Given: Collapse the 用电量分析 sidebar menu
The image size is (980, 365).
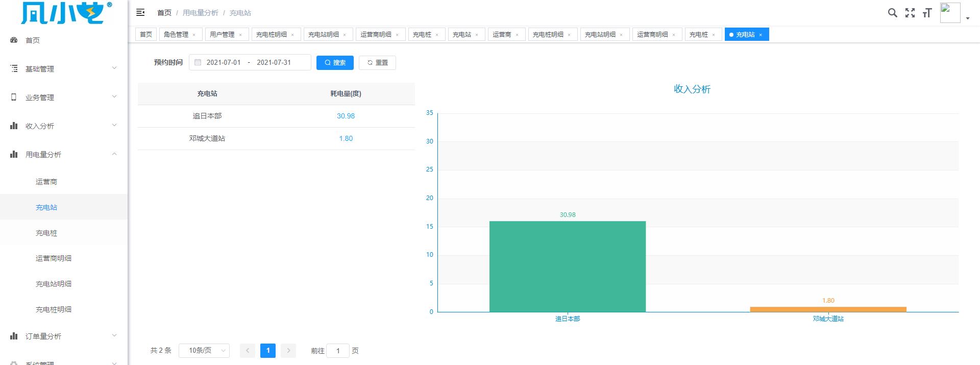Looking at the screenshot, I should click(x=64, y=155).
